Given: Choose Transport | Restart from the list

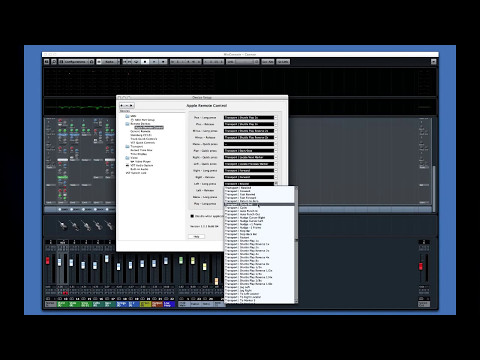Looking at the screenshot, I should (x=259, y=237).
